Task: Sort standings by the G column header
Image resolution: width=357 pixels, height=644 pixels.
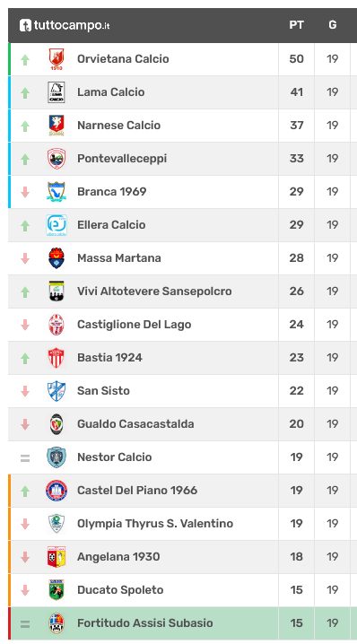Action: [x=333, y=25]
